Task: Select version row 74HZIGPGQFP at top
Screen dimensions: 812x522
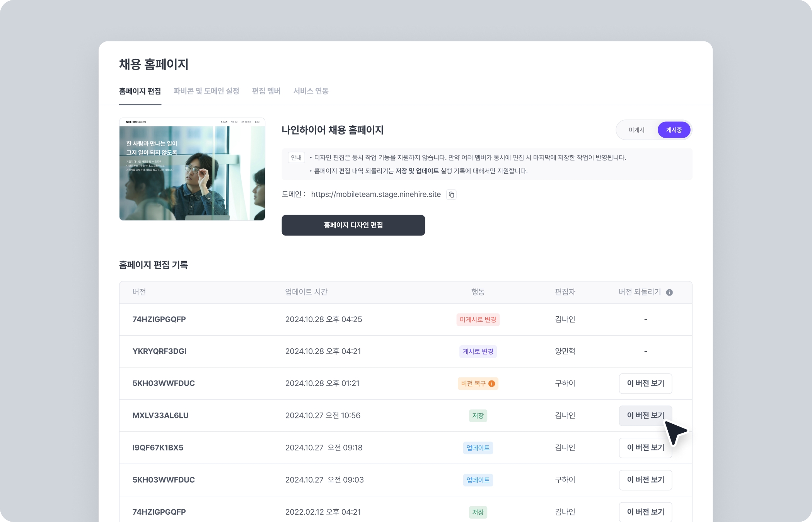Action: (x=159, y=319)
